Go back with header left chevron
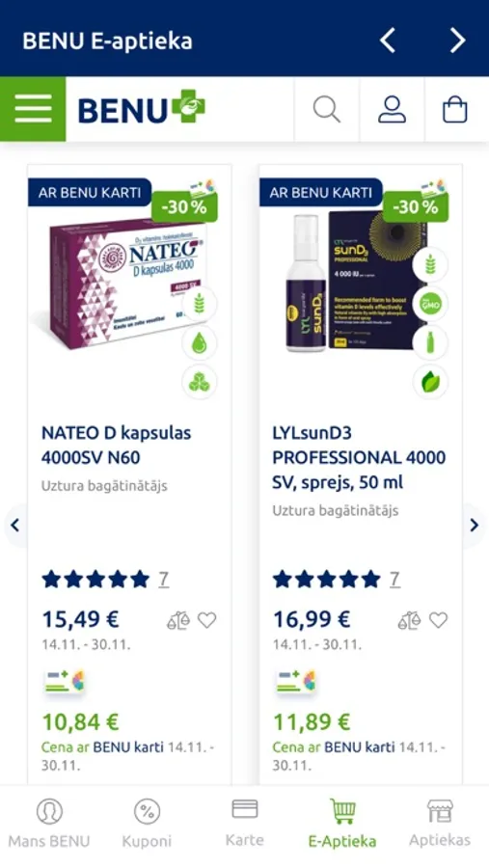Image resolution: width=489 pixels, height=868 pixels. [x=388, y=41]
